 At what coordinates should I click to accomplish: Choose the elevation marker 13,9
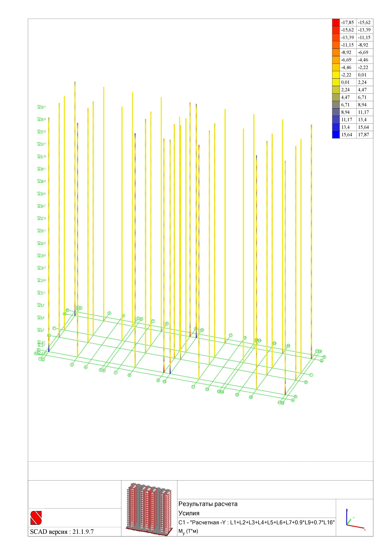42,280
